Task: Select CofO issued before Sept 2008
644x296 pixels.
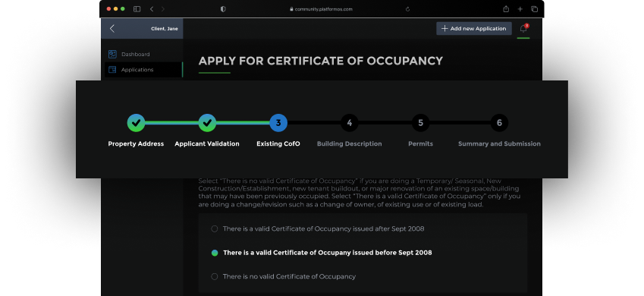Action: pyautogui.click(x=215, y=253)
